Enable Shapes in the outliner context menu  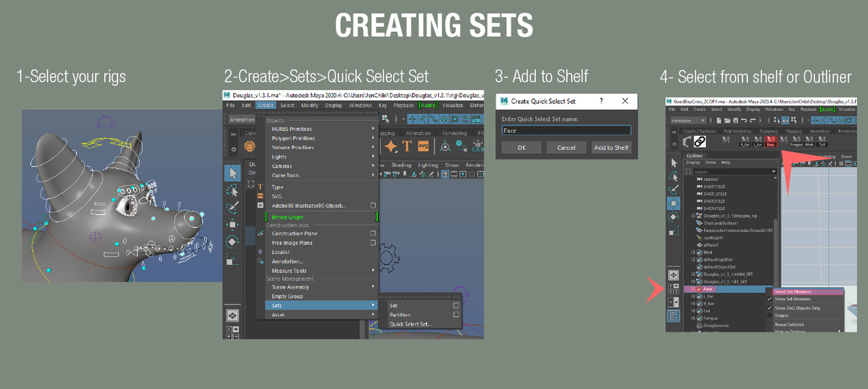point(805,315)
